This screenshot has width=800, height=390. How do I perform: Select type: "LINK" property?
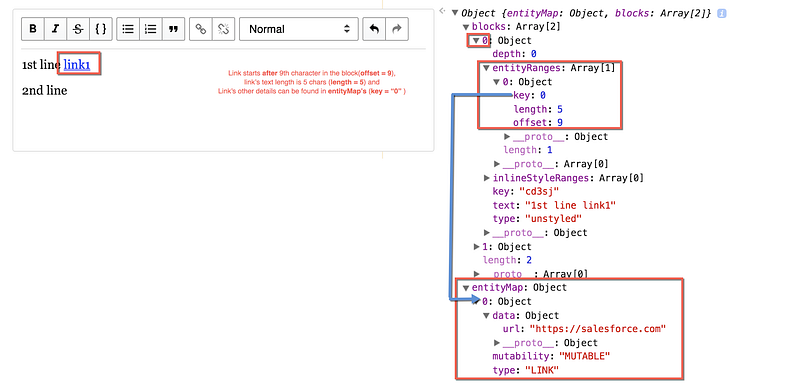click(526, 370)
